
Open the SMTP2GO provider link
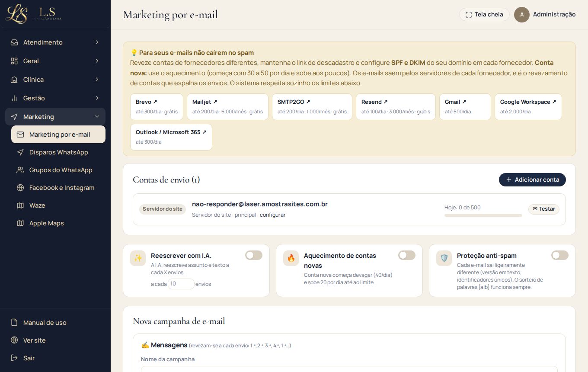[312, 107]
